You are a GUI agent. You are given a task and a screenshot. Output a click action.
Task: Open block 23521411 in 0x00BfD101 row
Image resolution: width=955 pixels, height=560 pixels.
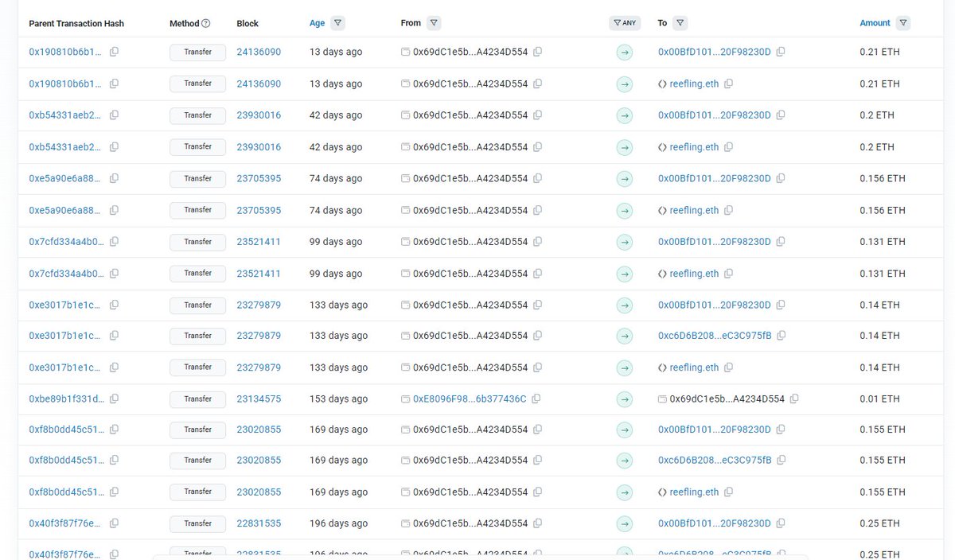coord(259,242)
